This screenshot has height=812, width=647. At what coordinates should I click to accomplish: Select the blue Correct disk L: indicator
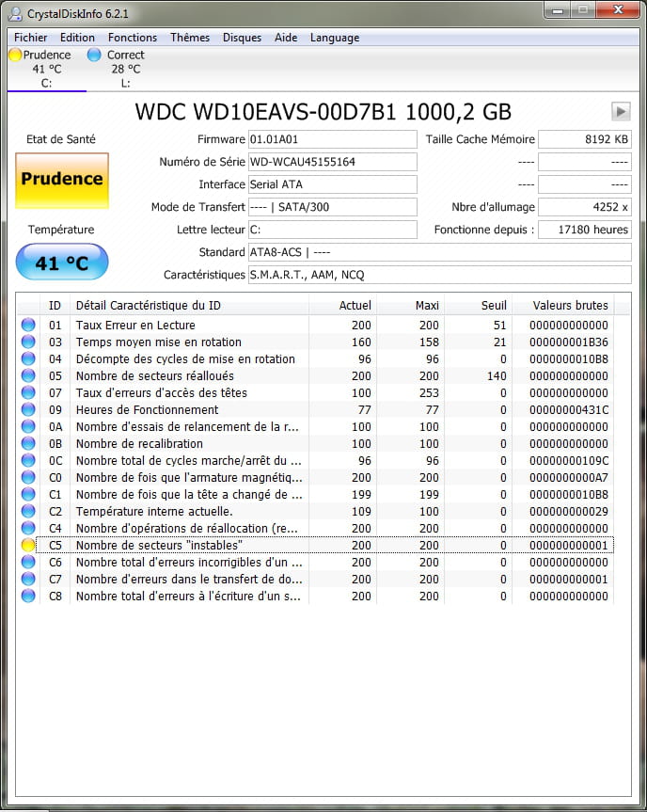point(94,55)
